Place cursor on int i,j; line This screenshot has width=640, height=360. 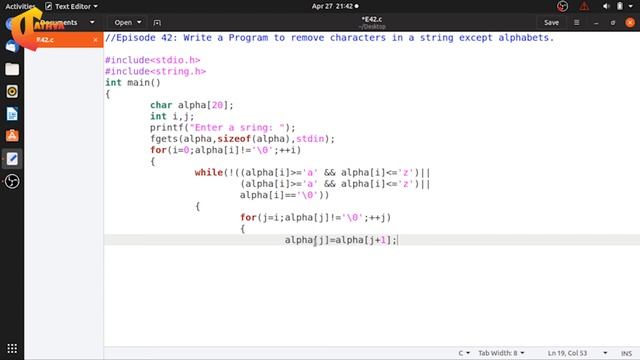172,116
